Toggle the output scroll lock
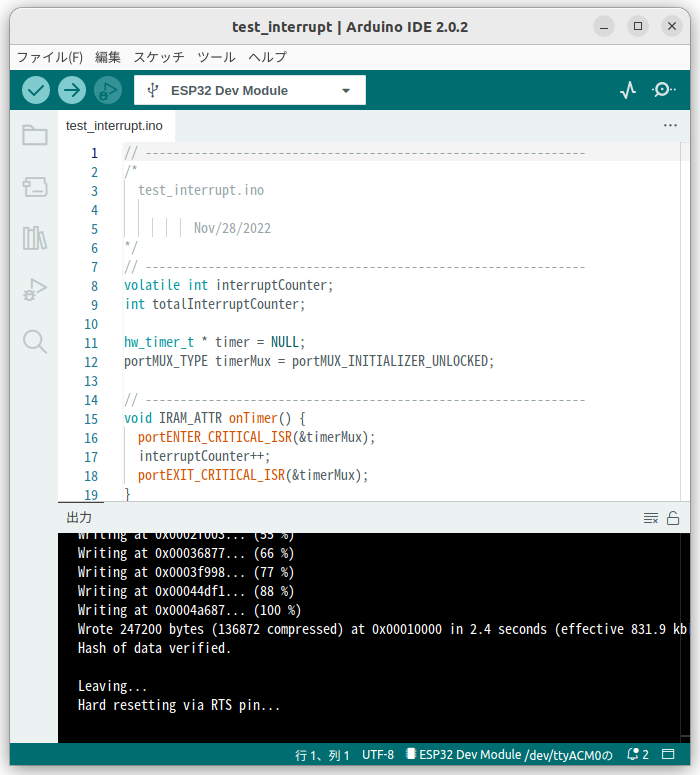The height and width of the screenshot is (775, 700). (x=673, y=518)
